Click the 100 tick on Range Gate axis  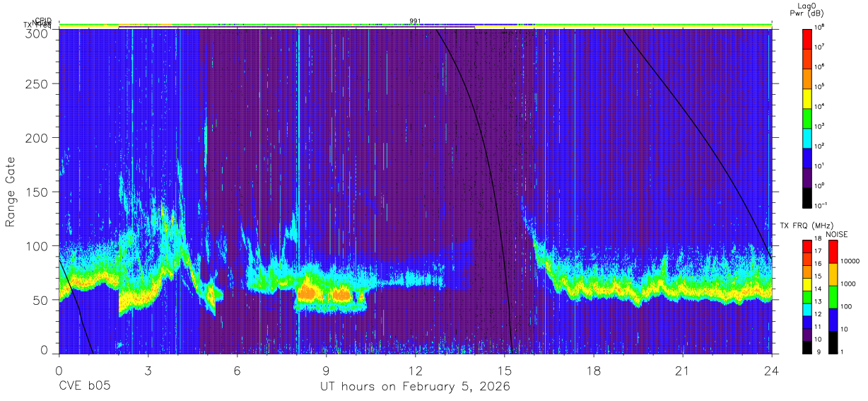point(37,245)
